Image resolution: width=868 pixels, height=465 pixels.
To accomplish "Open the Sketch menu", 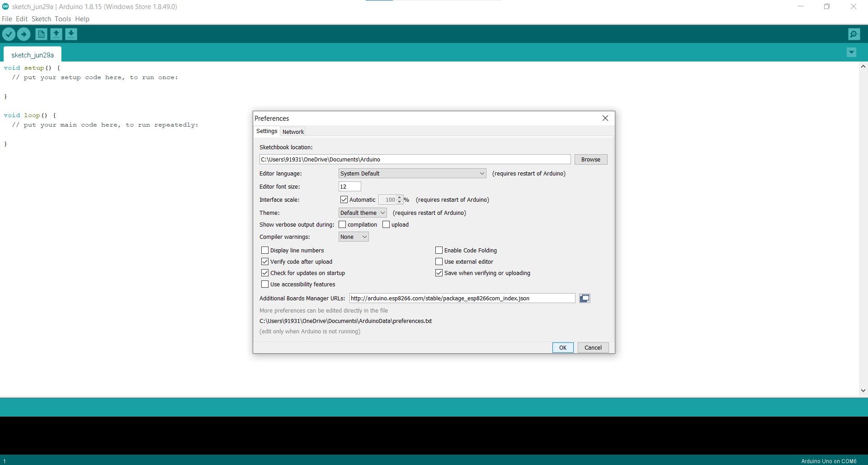I will 41,19.
